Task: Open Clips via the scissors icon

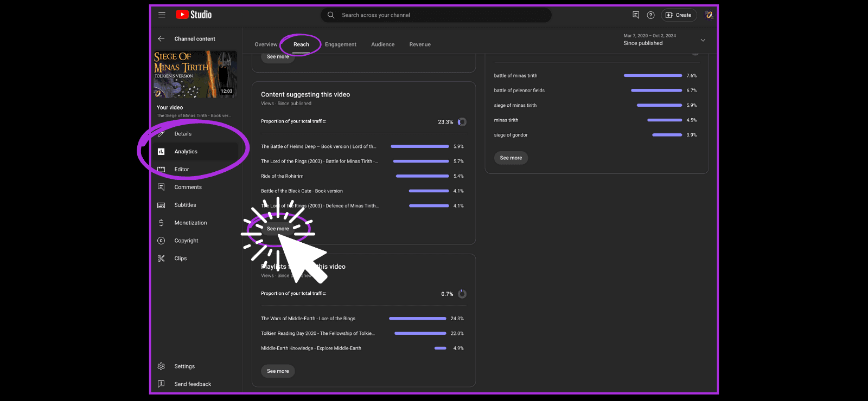Action: [161, 258]
